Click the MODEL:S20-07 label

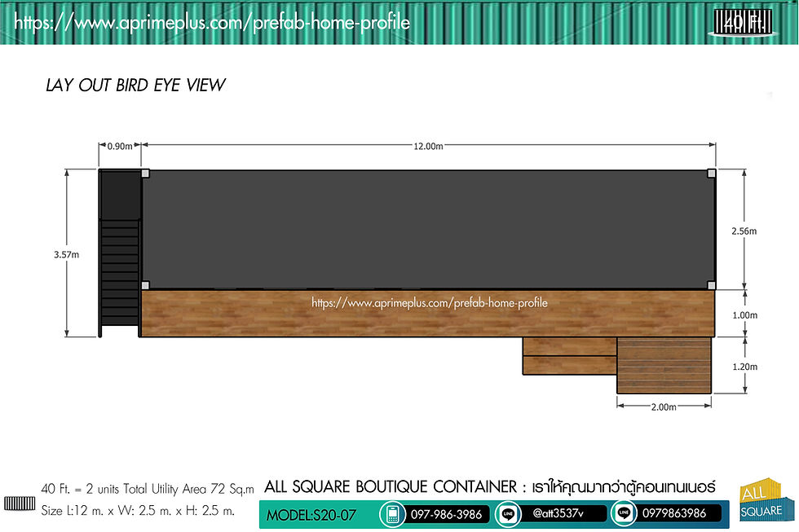[x=311, y=515]
